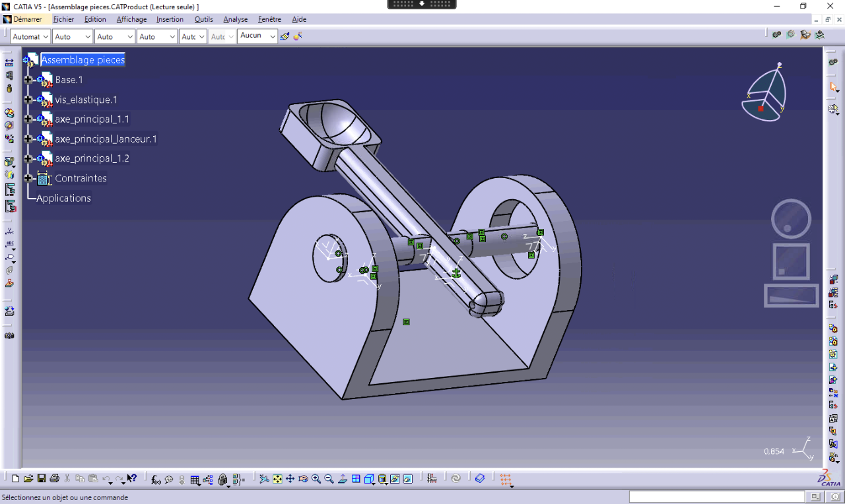Screen dimensions: 845x504
Task: Open the Automat color dropdown
Action: click(45, 37)
